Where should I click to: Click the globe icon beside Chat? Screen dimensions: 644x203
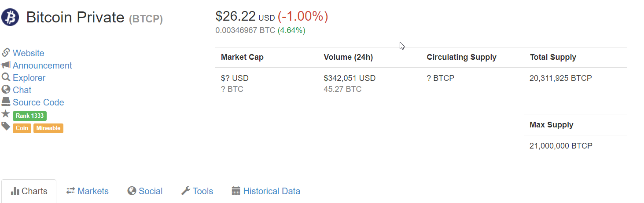tap(6, 90)
